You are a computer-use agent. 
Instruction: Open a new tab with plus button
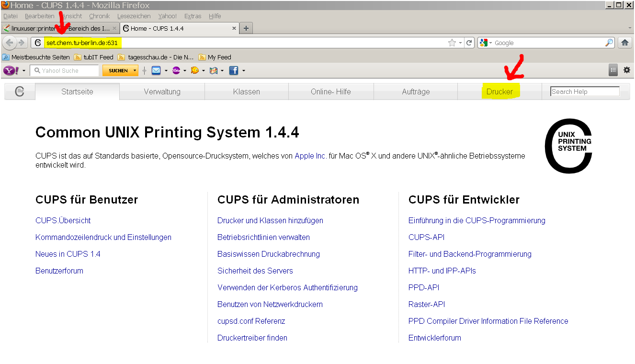pos(246,28)
